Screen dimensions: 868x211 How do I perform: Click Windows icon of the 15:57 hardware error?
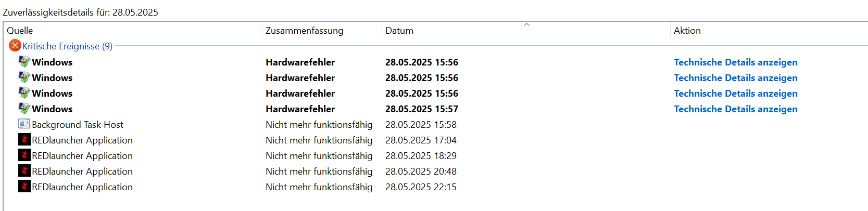(24, 109)
